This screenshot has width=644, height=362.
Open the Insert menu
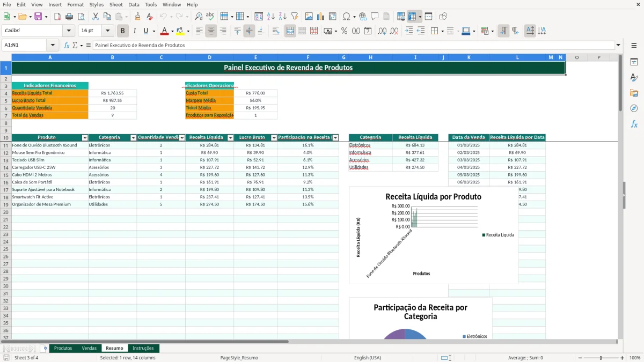55,4
